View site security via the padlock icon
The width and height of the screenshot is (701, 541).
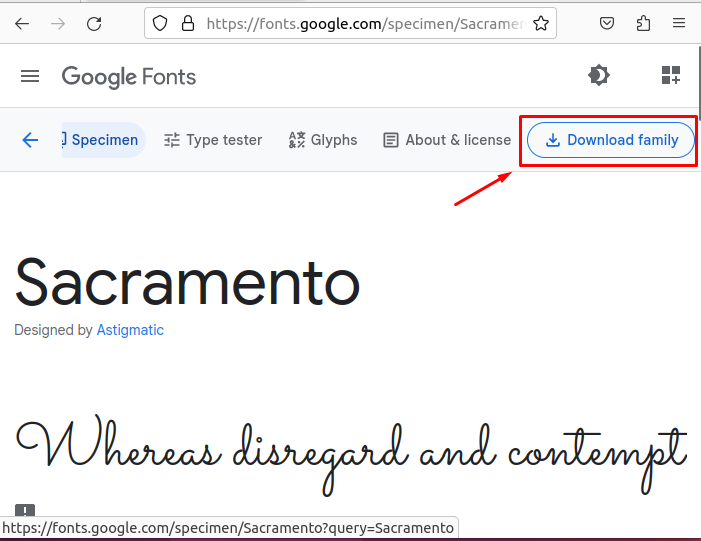click(x=188, y=23)
